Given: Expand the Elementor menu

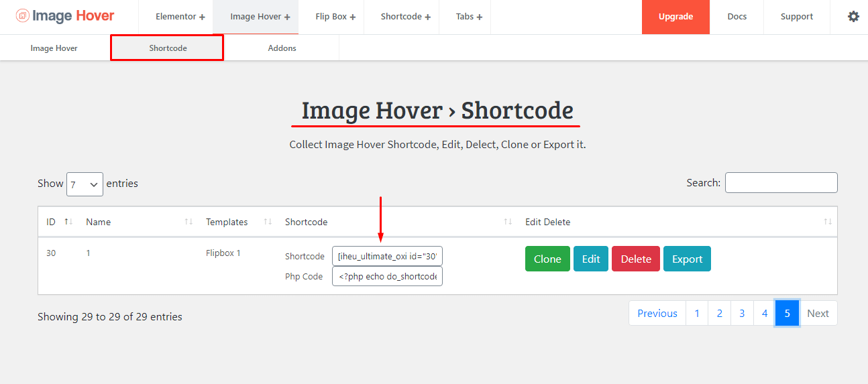Looking at the screenshot, I should click(180, 17).
